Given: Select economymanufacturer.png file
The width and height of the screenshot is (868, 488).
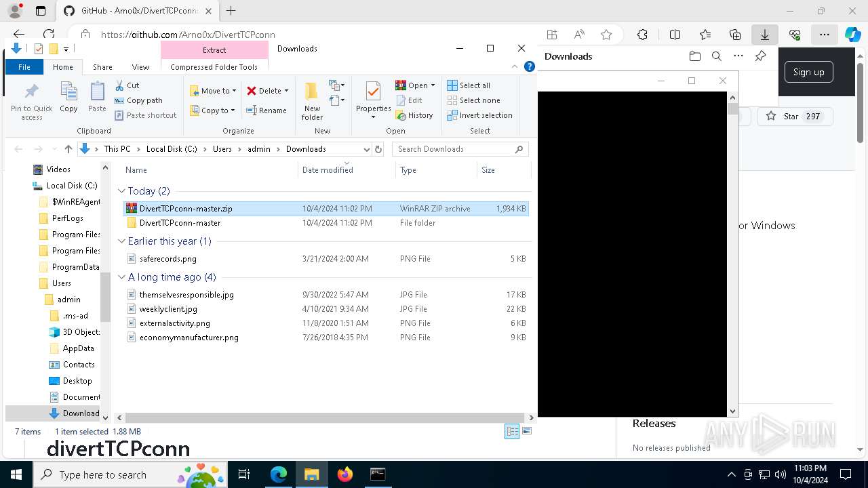Looking at the screenshot, I should coord(326,338).
